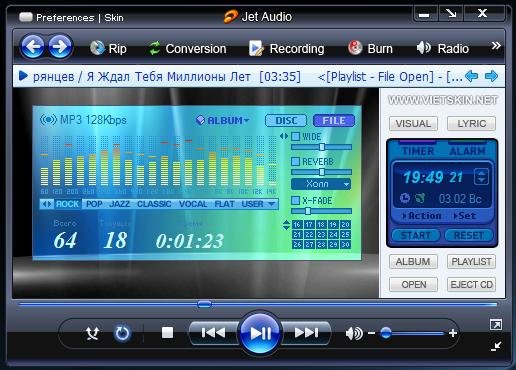
Task: Click the OPEN button
Action: coord(413,285)
